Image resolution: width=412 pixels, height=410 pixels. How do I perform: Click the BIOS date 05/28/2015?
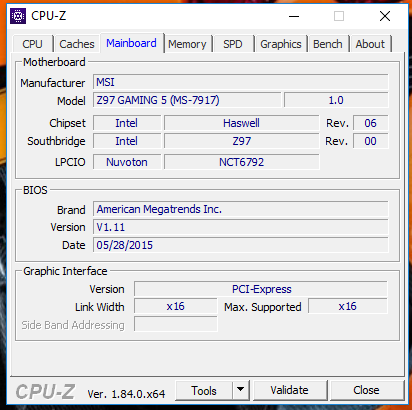(241, 245)
